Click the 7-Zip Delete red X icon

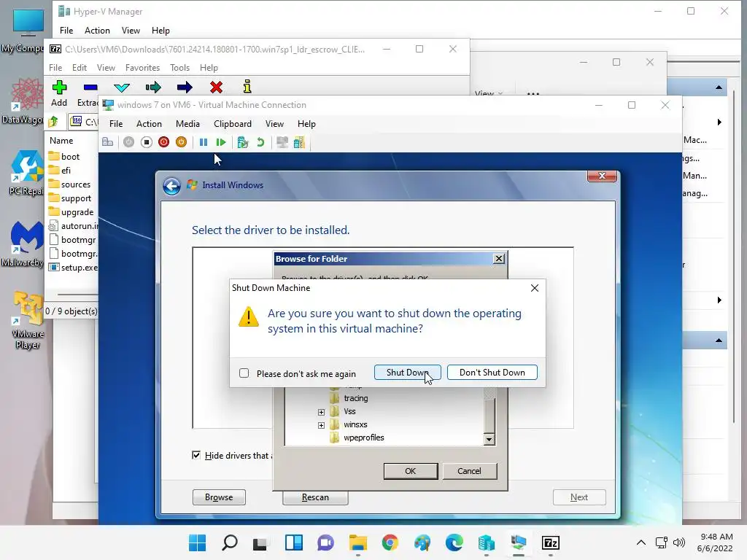tap(216, 87)
